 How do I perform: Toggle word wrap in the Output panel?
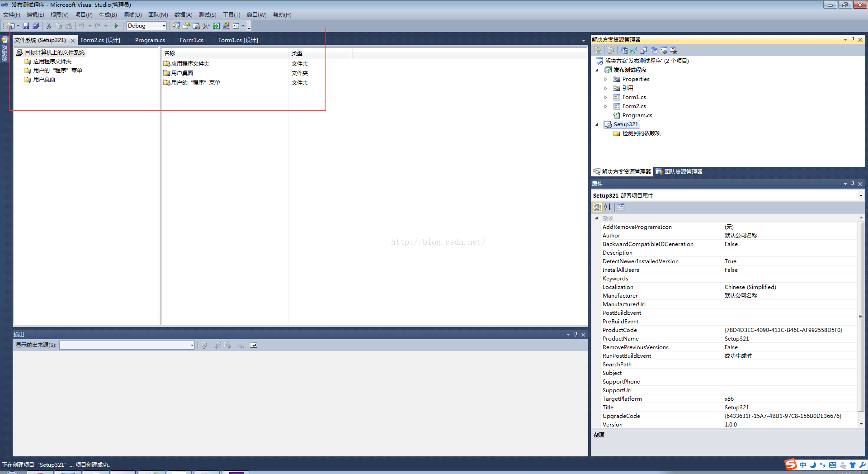(x=254, y=345)
